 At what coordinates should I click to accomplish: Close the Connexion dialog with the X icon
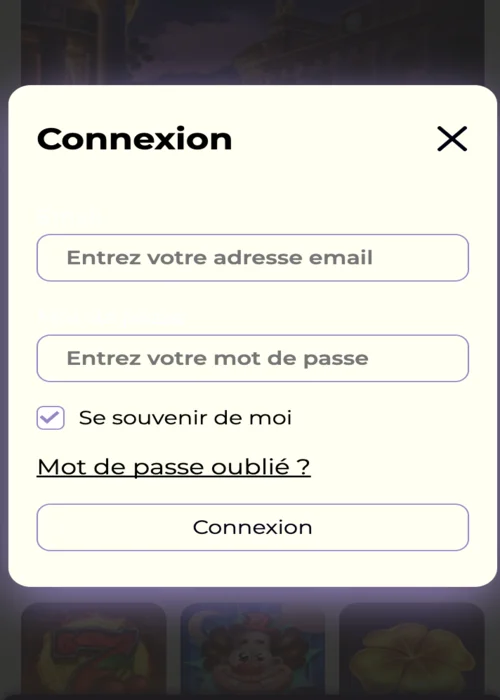click(x=452, y=139)
